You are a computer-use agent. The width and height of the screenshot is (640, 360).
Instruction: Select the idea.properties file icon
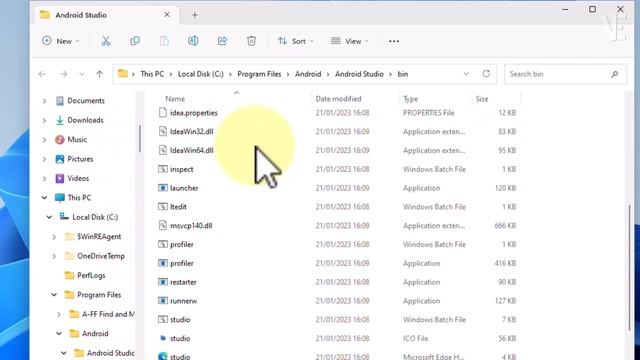click(x=163, y=113)
